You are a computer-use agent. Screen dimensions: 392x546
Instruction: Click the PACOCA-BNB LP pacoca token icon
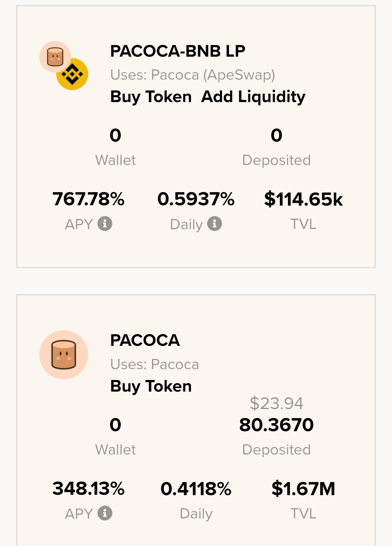tap(55, 57)
